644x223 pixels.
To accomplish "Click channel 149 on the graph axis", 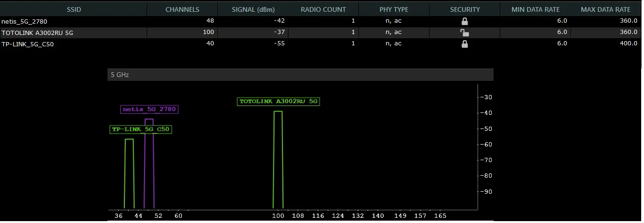I will coord(400,216).
